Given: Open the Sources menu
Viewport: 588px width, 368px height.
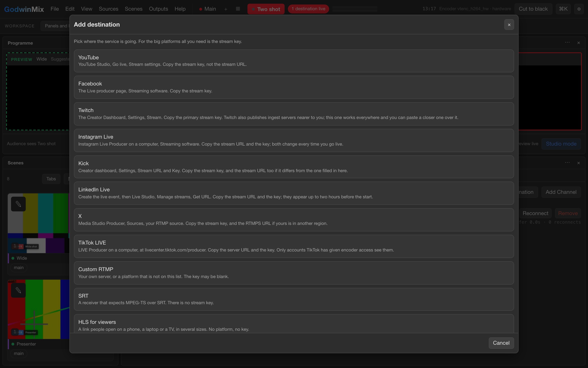Looking at the screenshot, I should [x=108, y=9].
